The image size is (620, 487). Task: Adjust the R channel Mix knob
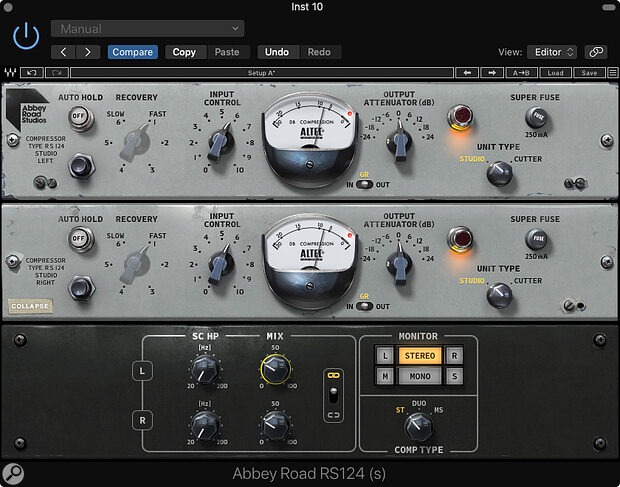(x=276, y=425)
